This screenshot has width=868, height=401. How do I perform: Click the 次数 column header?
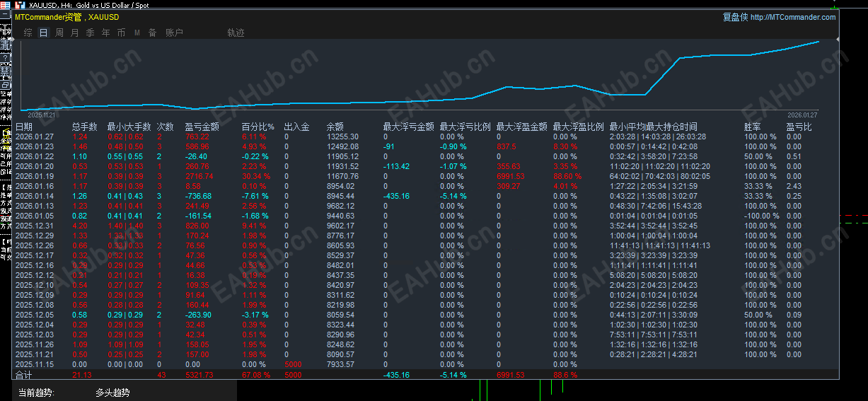166,127
